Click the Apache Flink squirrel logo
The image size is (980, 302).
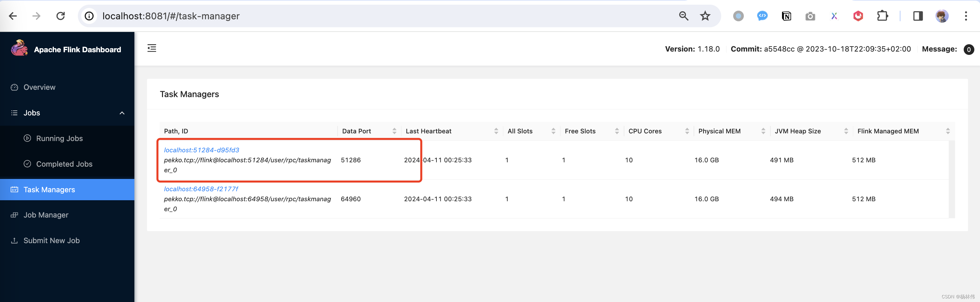[19, 48]
